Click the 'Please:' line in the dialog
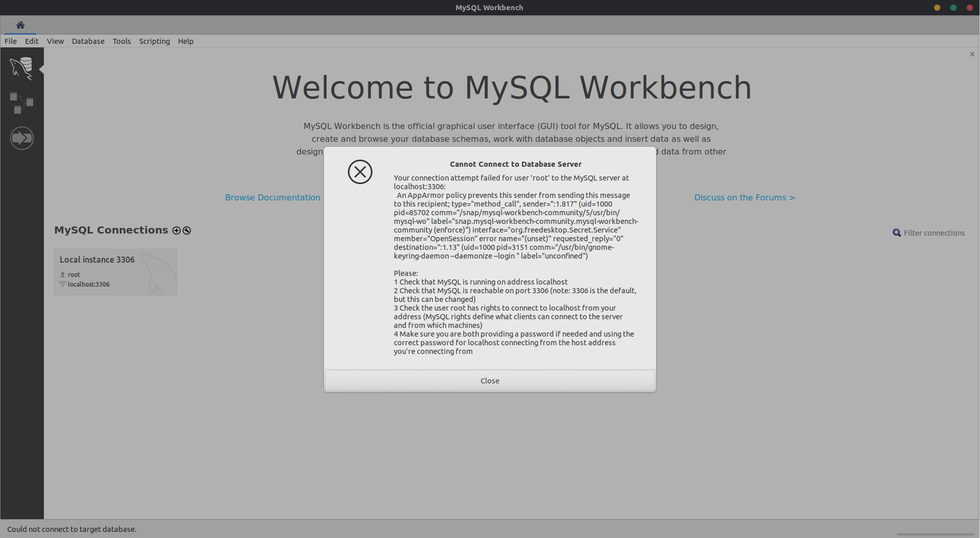Viewport: 980px width, 538px height. point(406,273)
